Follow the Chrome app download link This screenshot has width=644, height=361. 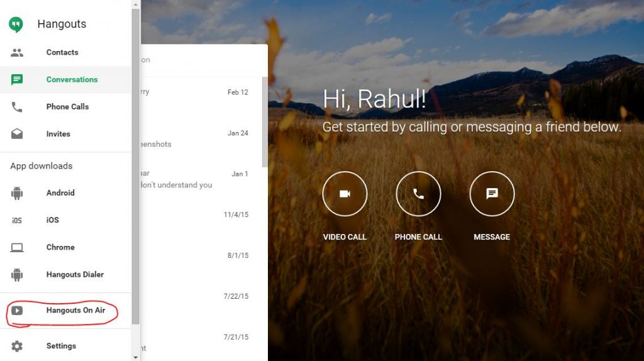[65, 247]
